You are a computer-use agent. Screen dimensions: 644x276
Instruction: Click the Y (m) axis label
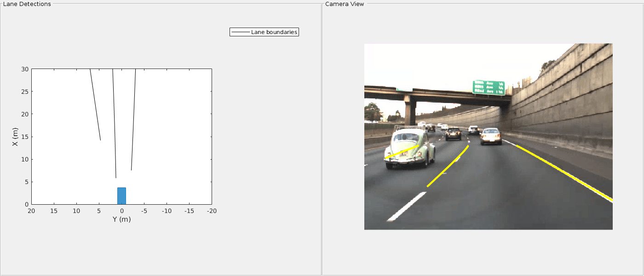pos(121,219)
